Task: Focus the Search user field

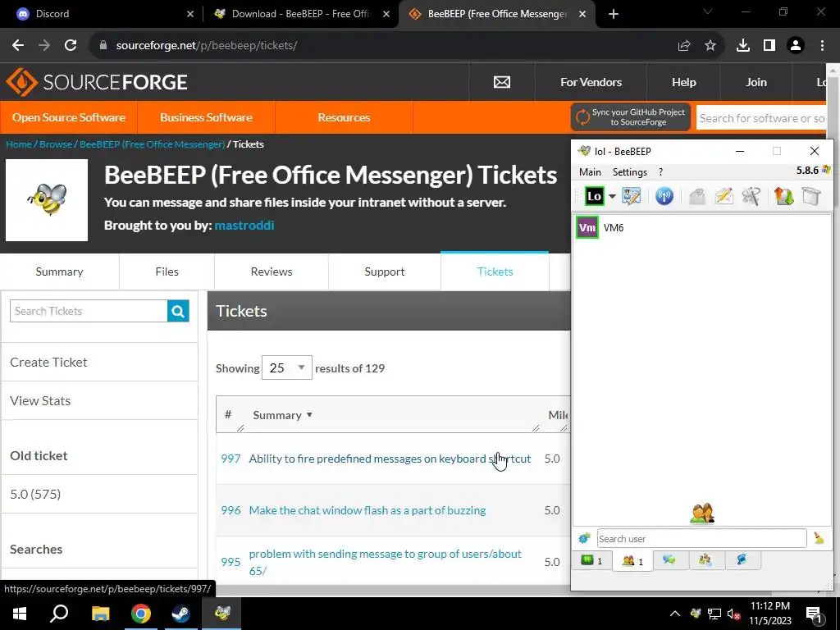Action: (x=701, y=538)
